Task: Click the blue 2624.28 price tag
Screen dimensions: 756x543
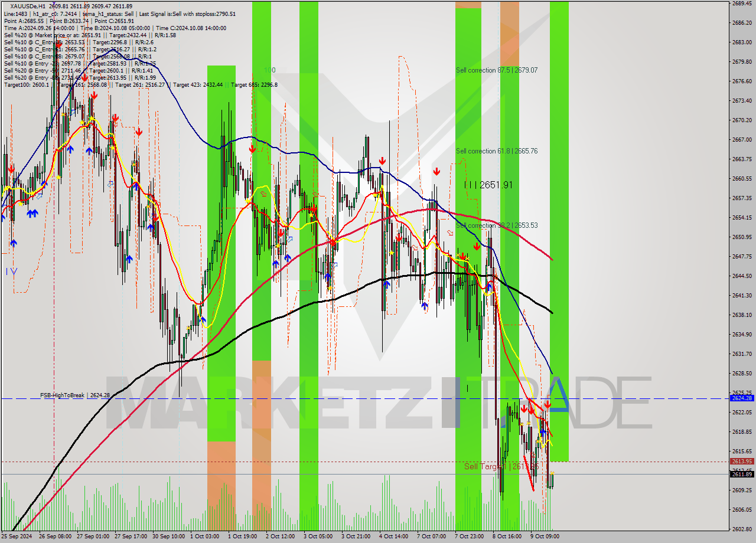Action: (x=742, y=398)
